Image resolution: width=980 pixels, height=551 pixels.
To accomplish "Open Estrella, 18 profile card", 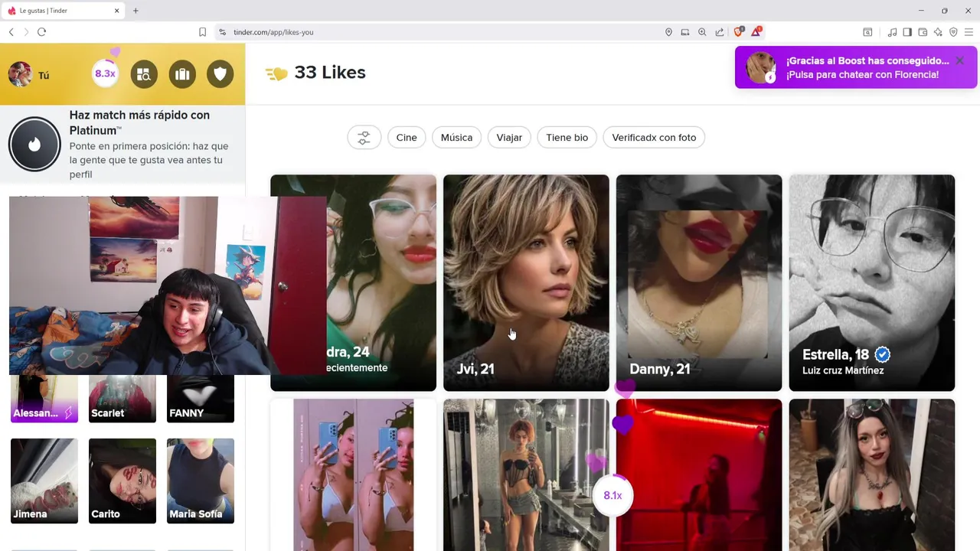I will pyautogui.click(x=872, y=283).
